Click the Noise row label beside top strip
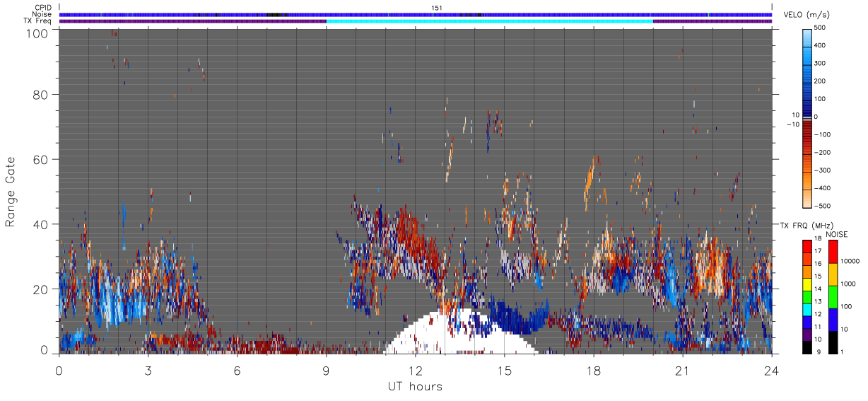This screenshot has height=401, width=868. tap(42, 14)
